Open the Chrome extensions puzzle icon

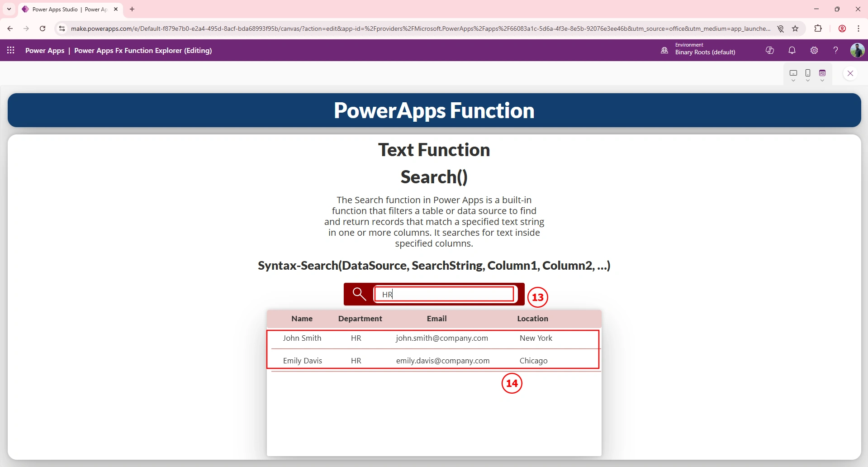(818, 29)
